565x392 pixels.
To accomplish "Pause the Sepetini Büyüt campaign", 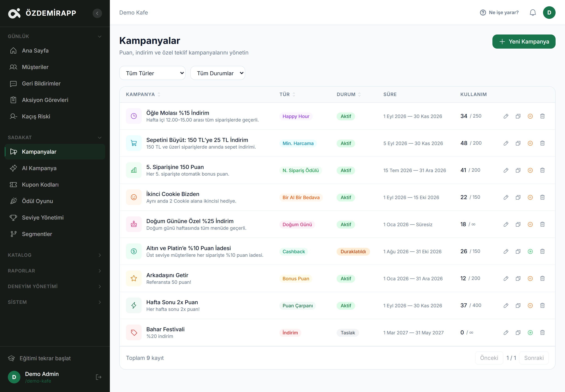I will pos(530,143).
